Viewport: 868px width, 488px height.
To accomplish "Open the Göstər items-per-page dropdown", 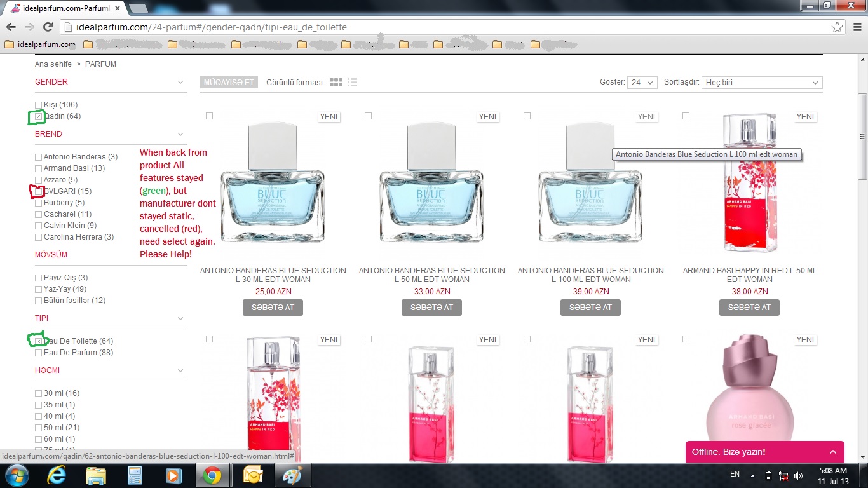I will point(642,83).
